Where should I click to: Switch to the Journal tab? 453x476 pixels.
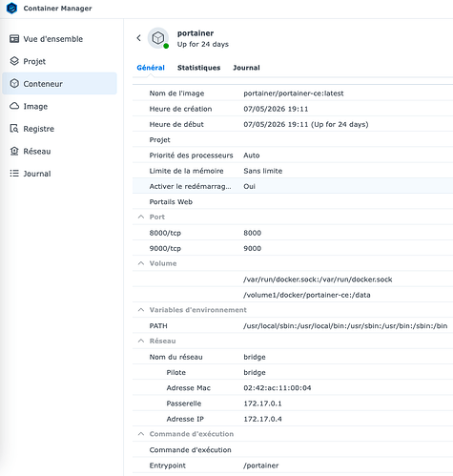(x=246, y=68)
